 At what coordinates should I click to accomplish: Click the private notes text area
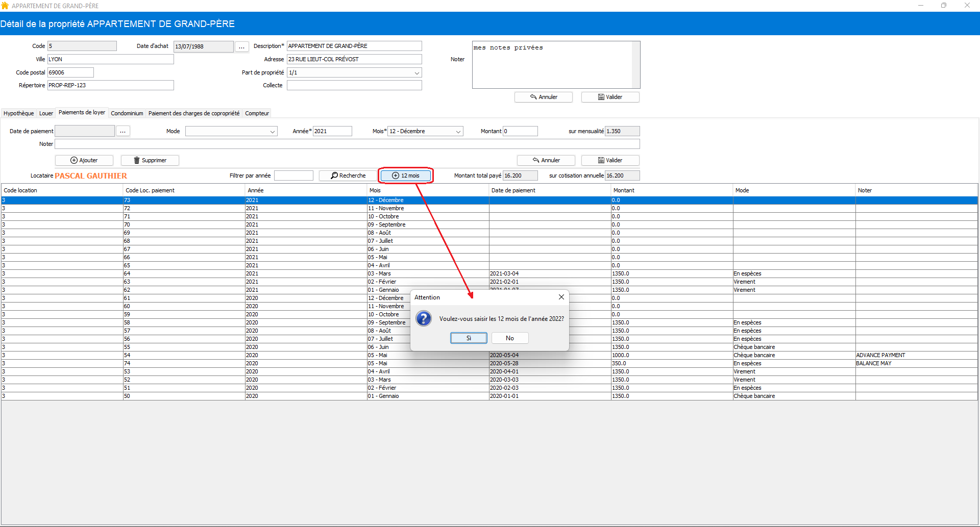pos(552,65)
